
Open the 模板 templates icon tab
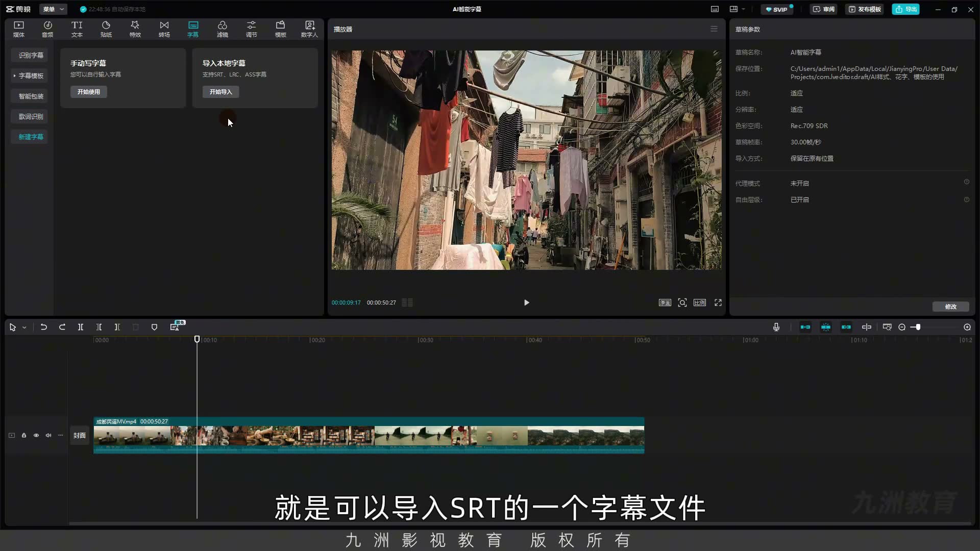tap(281, 29)
